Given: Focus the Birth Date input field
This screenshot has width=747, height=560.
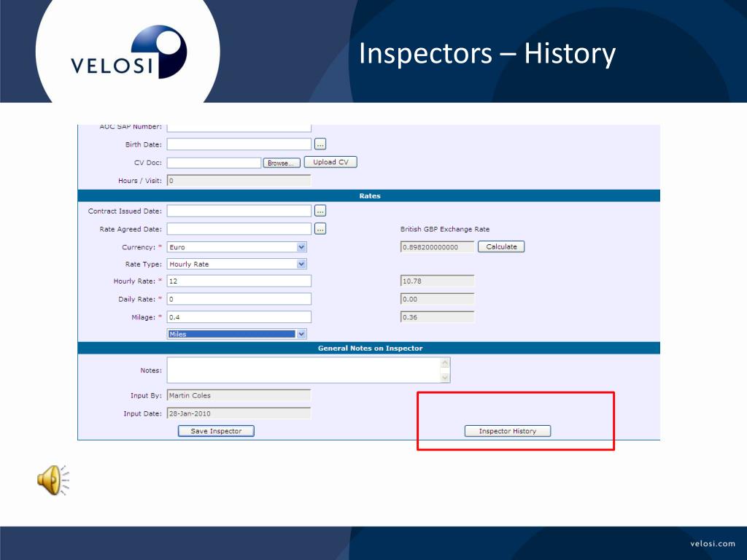Looking at the screenshot, I should 239,144.
